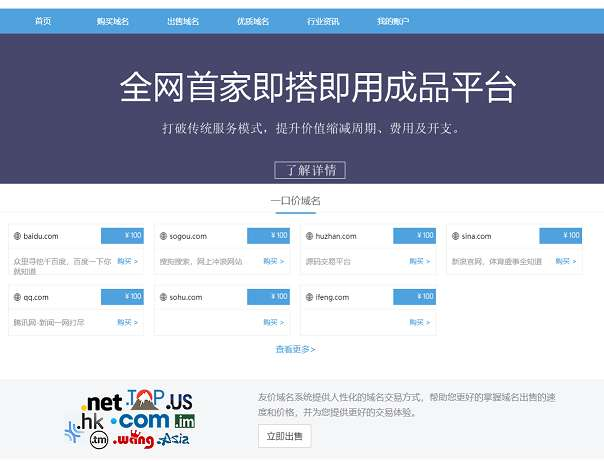Click the ¥100 price tag on sina.com

(560, 236)
